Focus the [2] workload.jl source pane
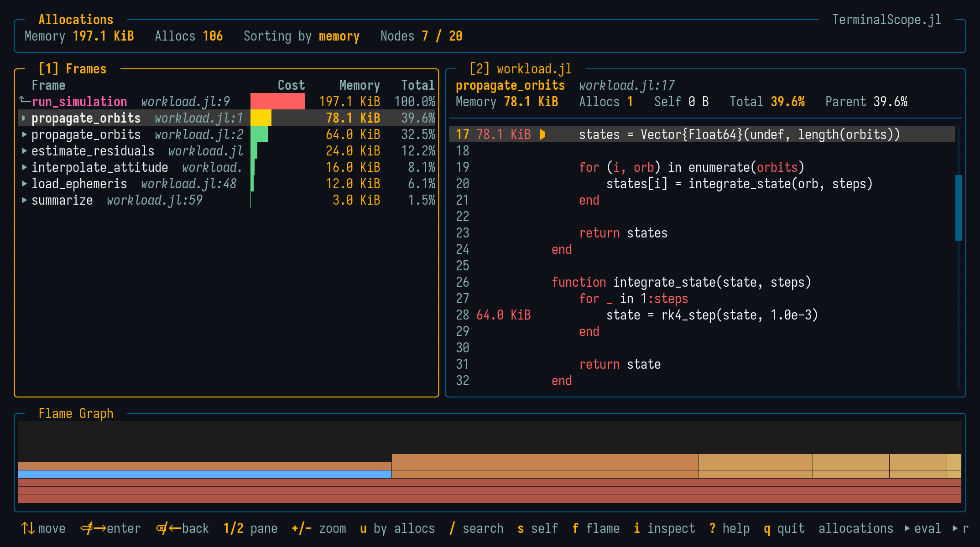Image resolution: width=980 pixels, height=547 pixels. click(x=520, y=69)
